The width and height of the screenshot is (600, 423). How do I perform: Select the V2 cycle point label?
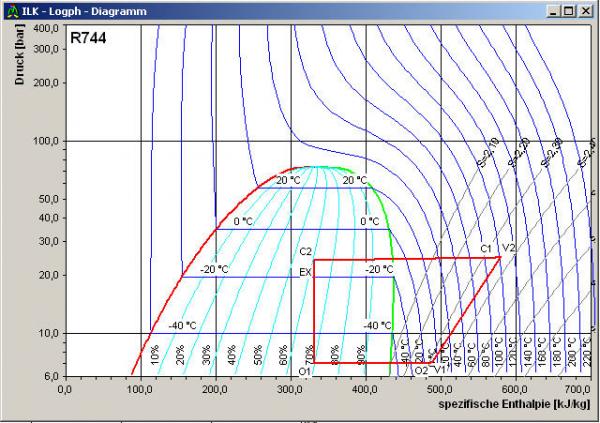coord(509,248)
